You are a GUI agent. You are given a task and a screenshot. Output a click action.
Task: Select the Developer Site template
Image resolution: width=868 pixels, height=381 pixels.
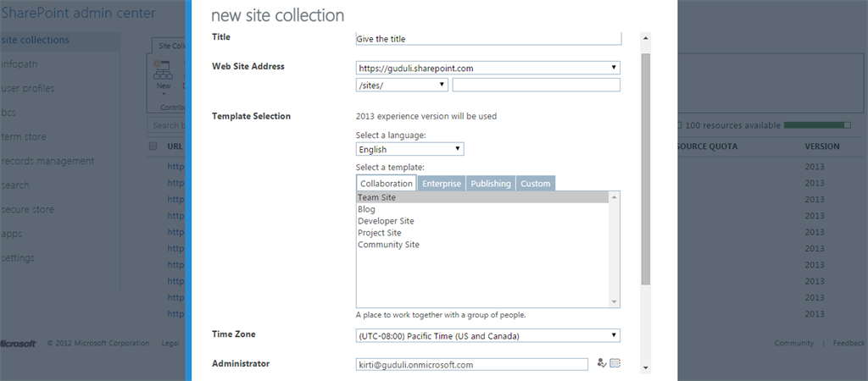[x=386, y=221]
